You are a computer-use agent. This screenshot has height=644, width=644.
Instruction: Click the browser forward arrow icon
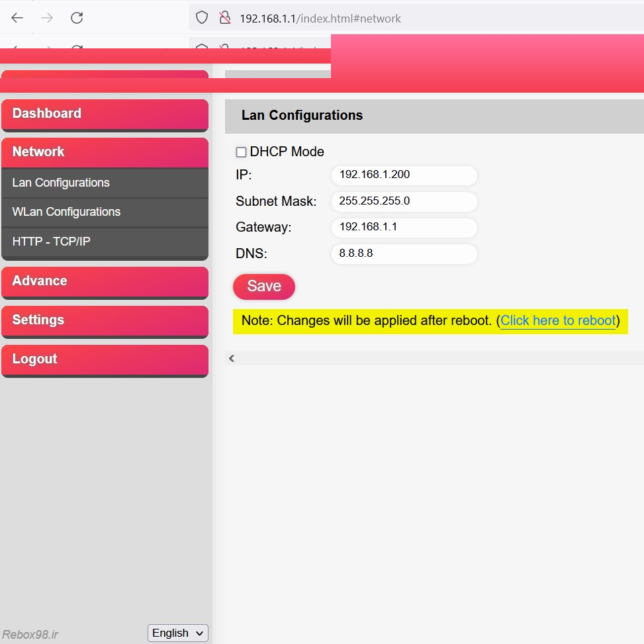[47, 18]
